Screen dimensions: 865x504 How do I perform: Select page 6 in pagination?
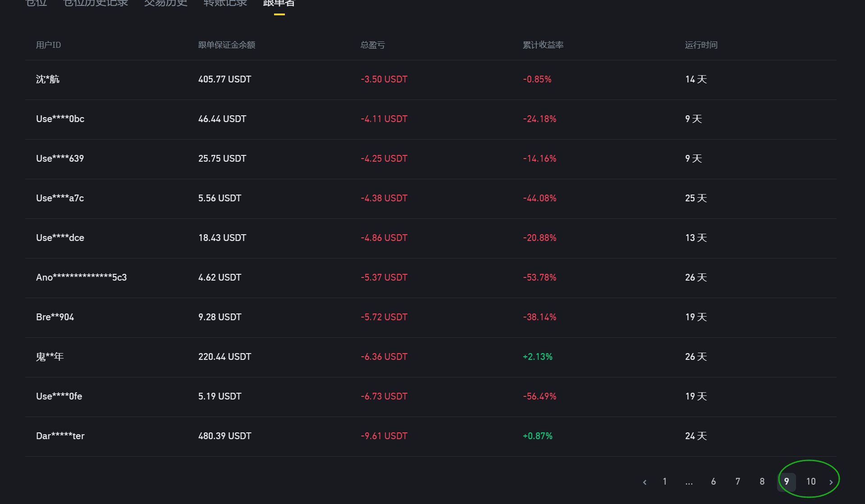pyautogui.click(x=714, y=481)
